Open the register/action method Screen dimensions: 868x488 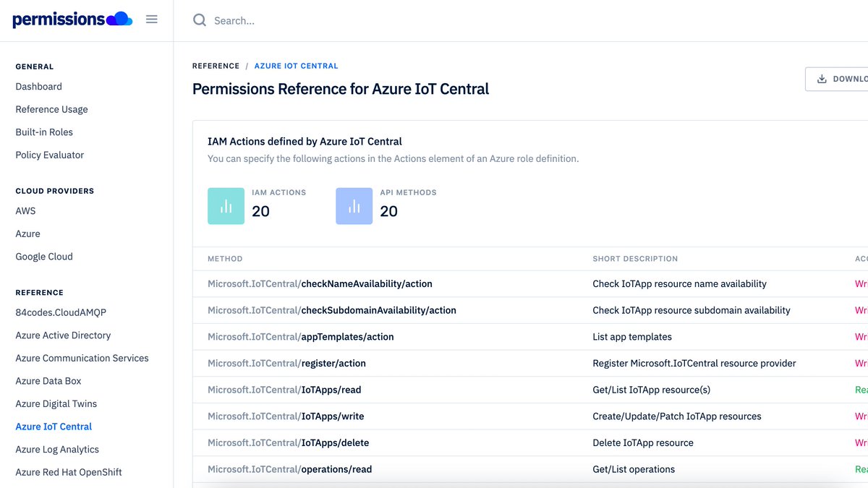click(286, 363)
